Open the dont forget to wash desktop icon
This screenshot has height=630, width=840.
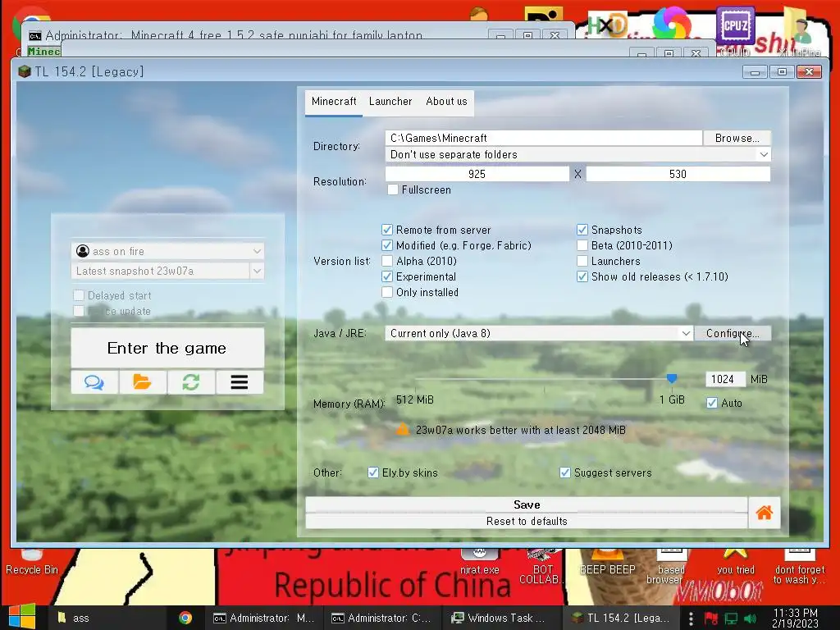point(799,567)
